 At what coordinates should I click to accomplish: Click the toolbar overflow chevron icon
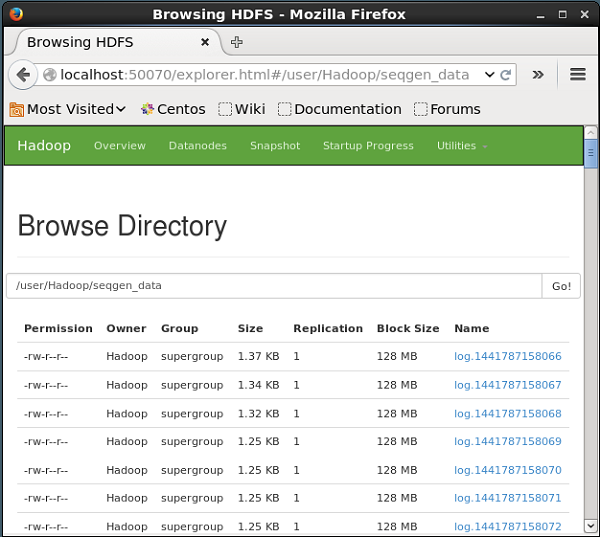click(x=537, y=74)
